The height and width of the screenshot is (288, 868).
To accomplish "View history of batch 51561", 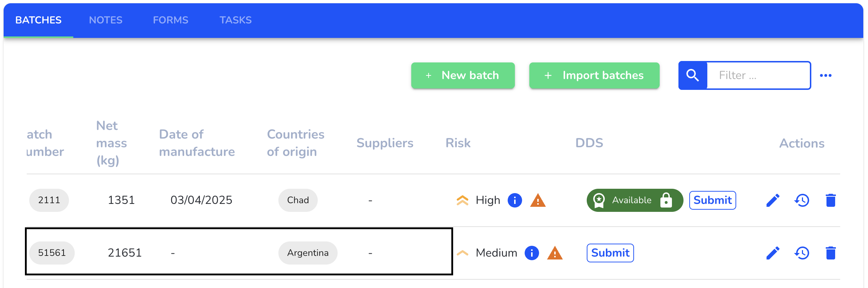I will (x=802, y=253).
